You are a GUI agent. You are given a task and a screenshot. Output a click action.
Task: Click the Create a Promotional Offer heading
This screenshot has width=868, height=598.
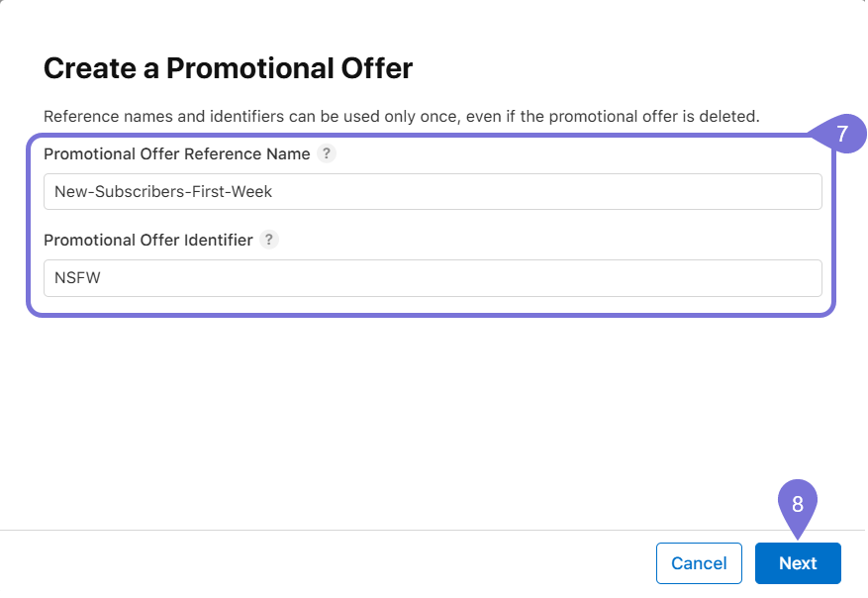pos(227,68)
